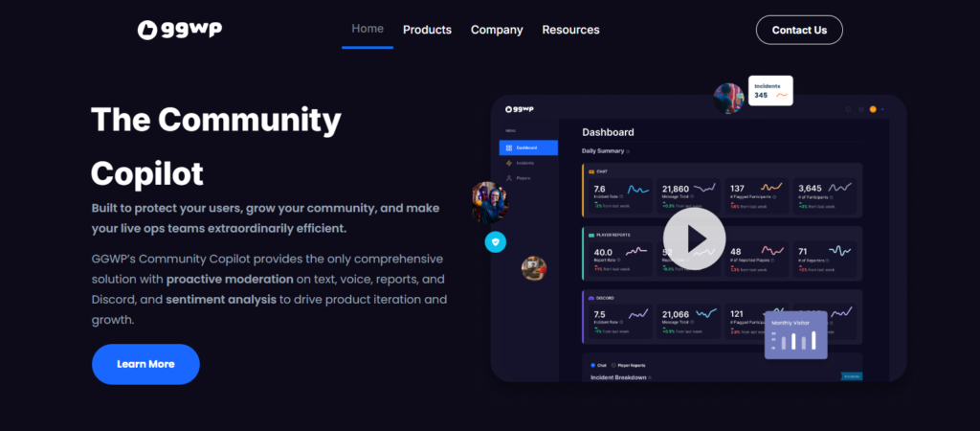Click the Dashboard heading in the preview

pyautogui.click(x=608, y=132)
